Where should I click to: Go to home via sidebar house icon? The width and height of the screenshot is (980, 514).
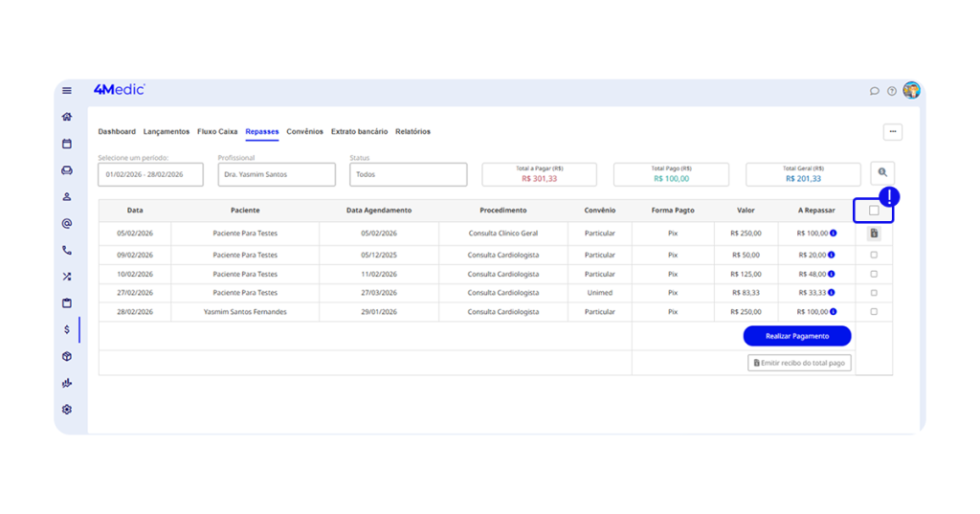point(67,117)
